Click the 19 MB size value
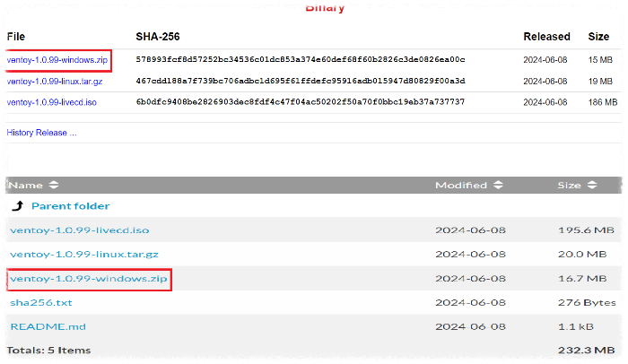Viewport: 628px width, 364px height. click(600, 82)
